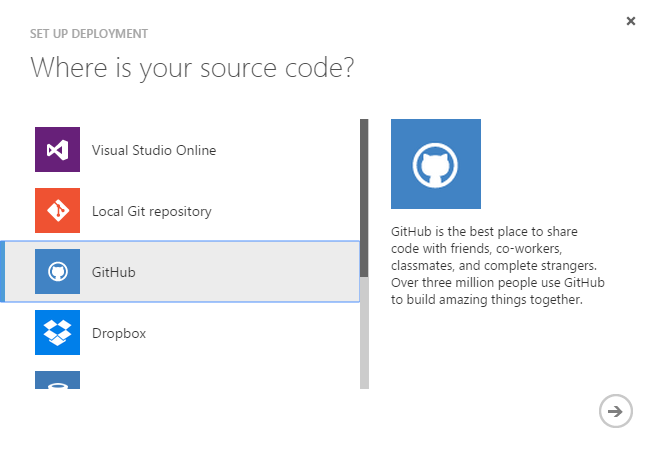Image resolution: width=650 pixels, height=450 pixels.
Task: Select the Local Git repository orange icon
Action: coord(57,211)
